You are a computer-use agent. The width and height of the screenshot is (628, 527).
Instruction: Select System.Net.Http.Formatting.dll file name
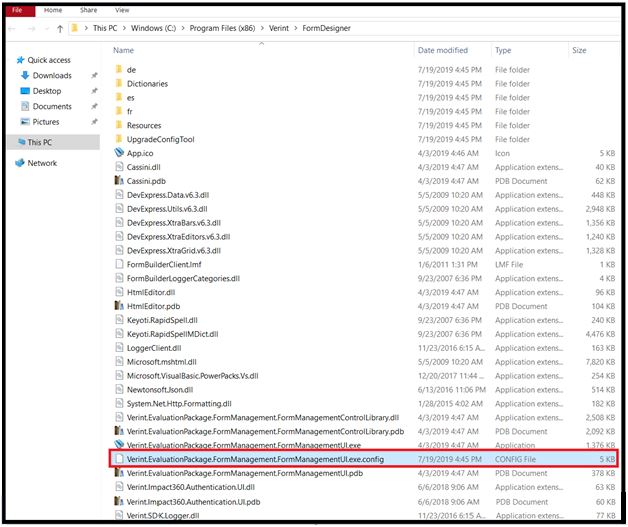click(x=179, y=404)
